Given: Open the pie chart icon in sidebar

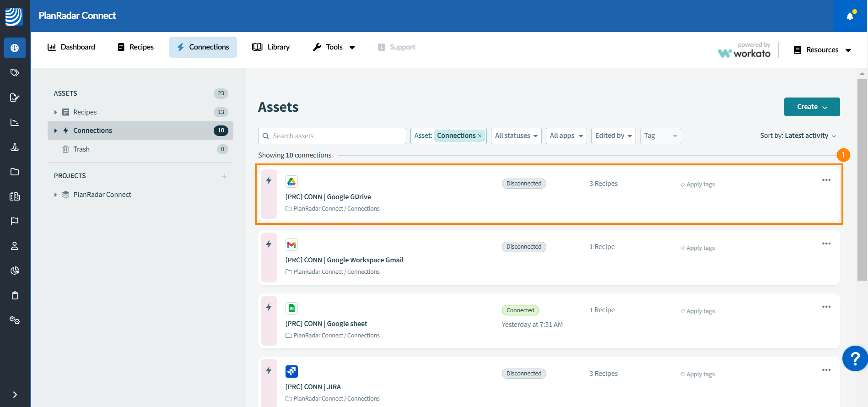Looking at the screenshot, I should [15, 271].
